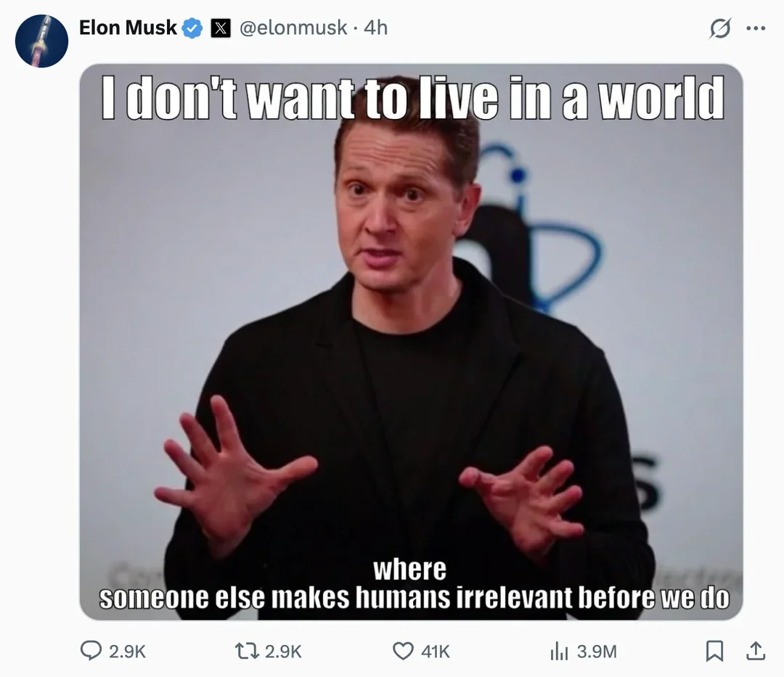Click the repost arrows icon
The image size is (784, 677).
pyautogui.click(x=247, y=651)
